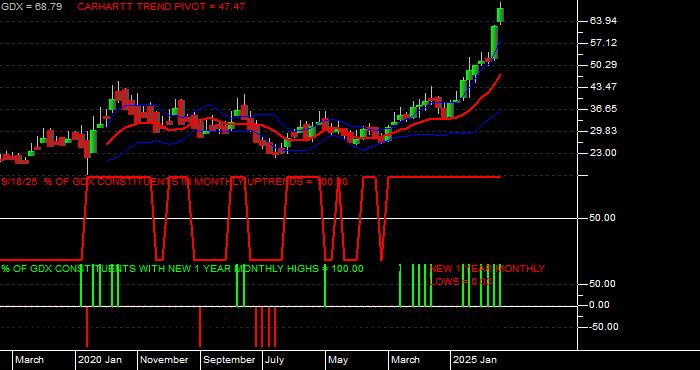
Task: Click the 50.29 price axis label
Action: click(602, 65)
